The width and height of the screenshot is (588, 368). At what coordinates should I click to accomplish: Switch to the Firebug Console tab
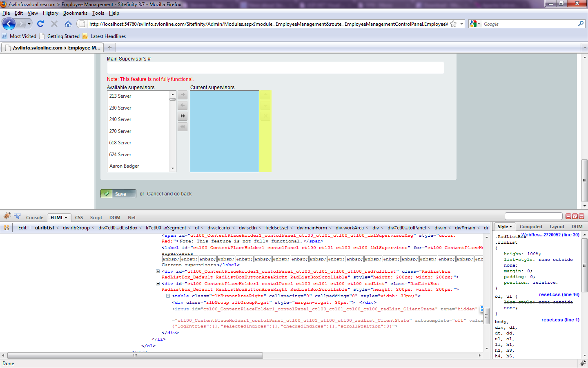coord(35,218)
